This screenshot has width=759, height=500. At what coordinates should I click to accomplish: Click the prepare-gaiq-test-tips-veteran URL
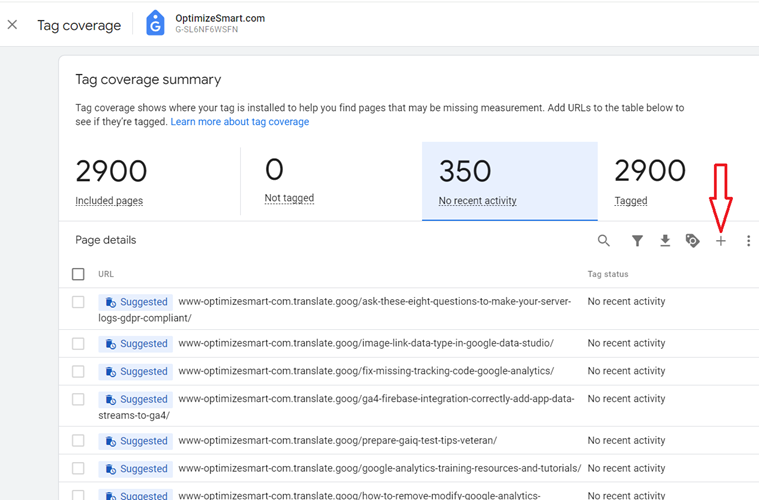337,440
